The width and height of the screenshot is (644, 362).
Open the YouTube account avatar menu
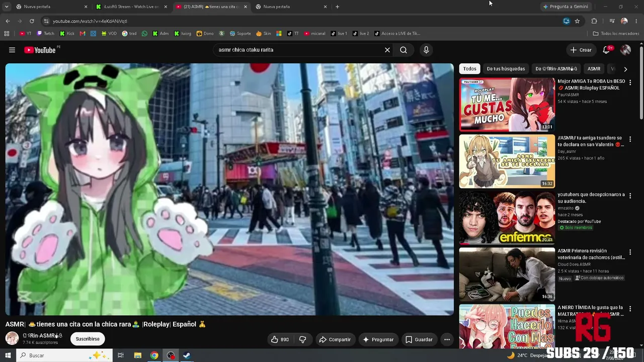tap(625, 50)
